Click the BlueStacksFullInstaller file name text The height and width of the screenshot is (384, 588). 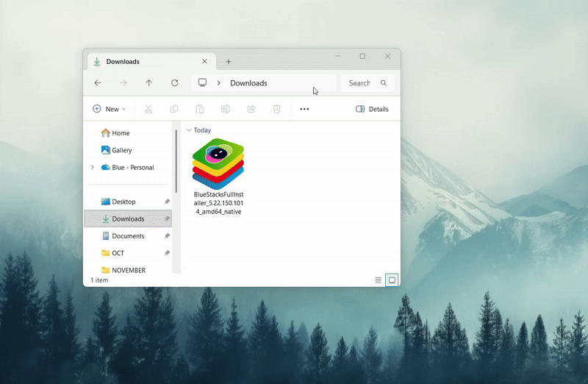218,203
